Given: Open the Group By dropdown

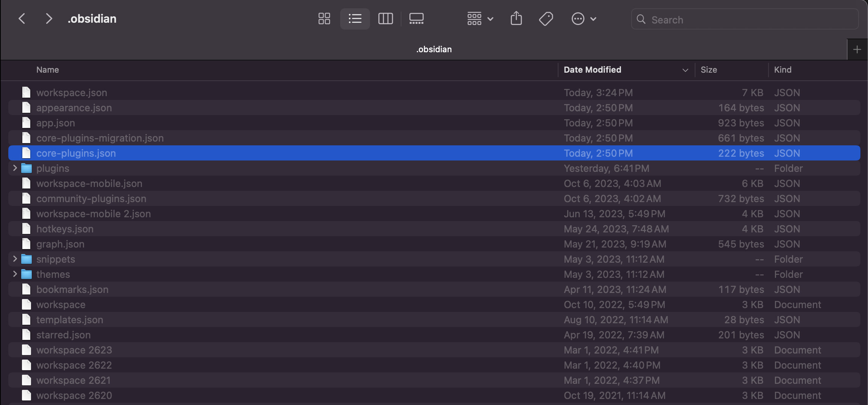Looking at the screenshot, I should click(x=480, y=19).
